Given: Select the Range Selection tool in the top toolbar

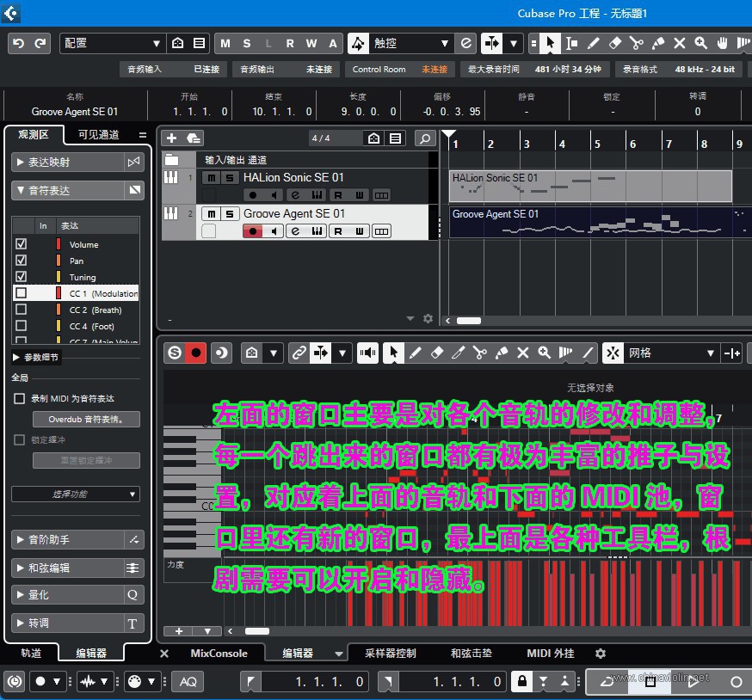Looking at the screenshot, I should 571,44.
